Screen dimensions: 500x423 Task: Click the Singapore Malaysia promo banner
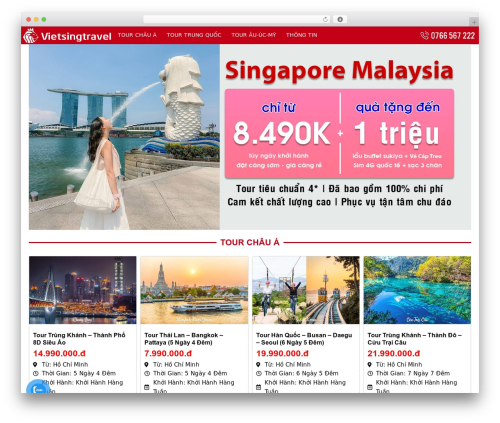pos(250,137)
